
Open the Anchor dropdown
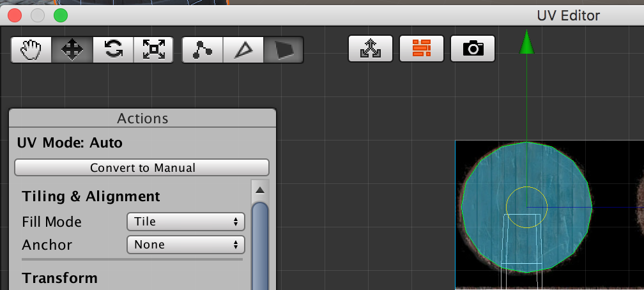pos(186,245)
